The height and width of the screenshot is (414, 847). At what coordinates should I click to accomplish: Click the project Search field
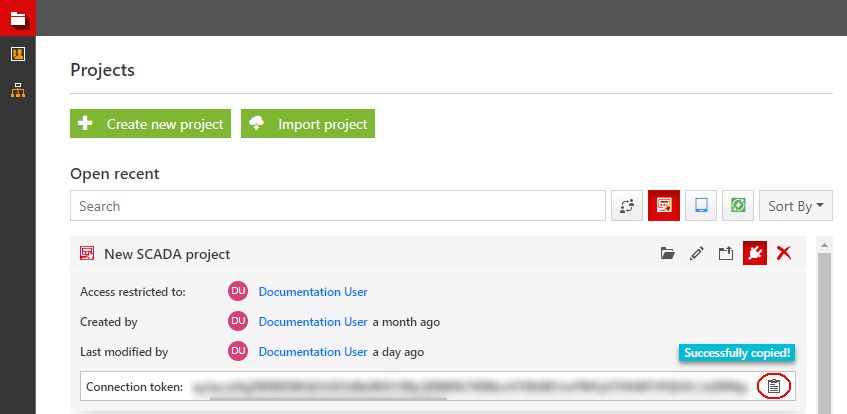[x=338, y=205]
